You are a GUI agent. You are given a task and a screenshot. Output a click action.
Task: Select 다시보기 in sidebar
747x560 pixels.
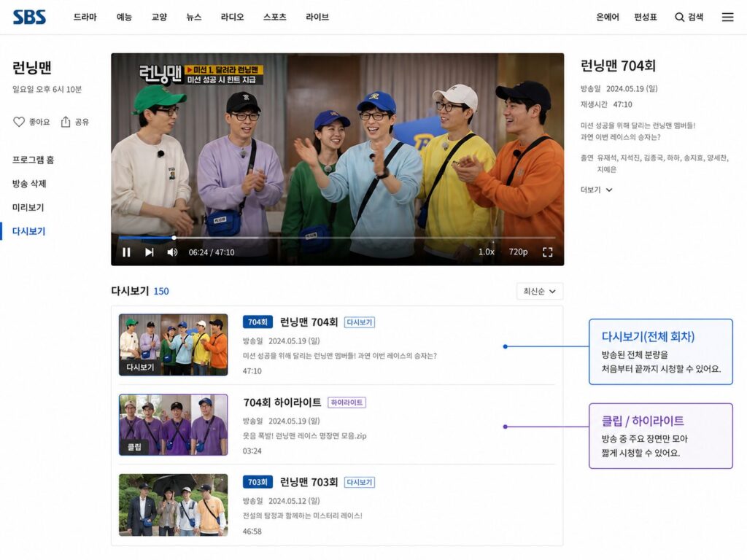click(x=28, y=231)
